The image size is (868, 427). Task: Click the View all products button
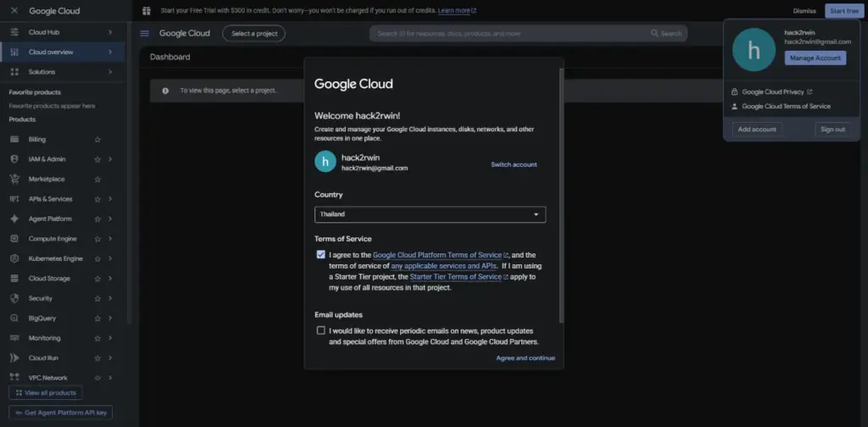click(x=46, y=393)
